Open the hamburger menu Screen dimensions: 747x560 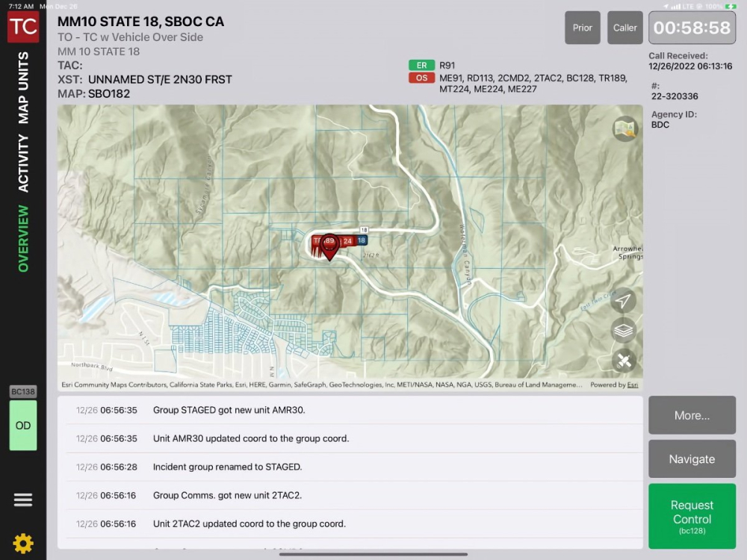(x=23, y=500)
